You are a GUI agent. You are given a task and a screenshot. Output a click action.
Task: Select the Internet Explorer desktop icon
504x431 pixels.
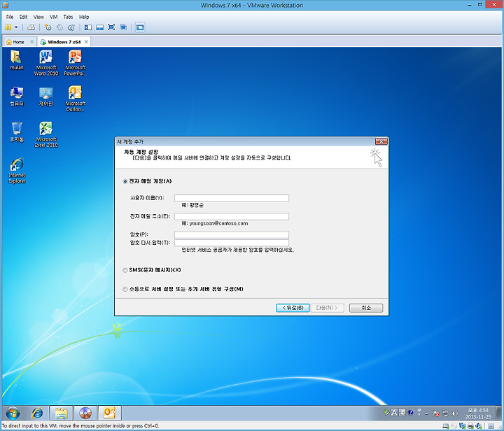click(x=17, y=171)
